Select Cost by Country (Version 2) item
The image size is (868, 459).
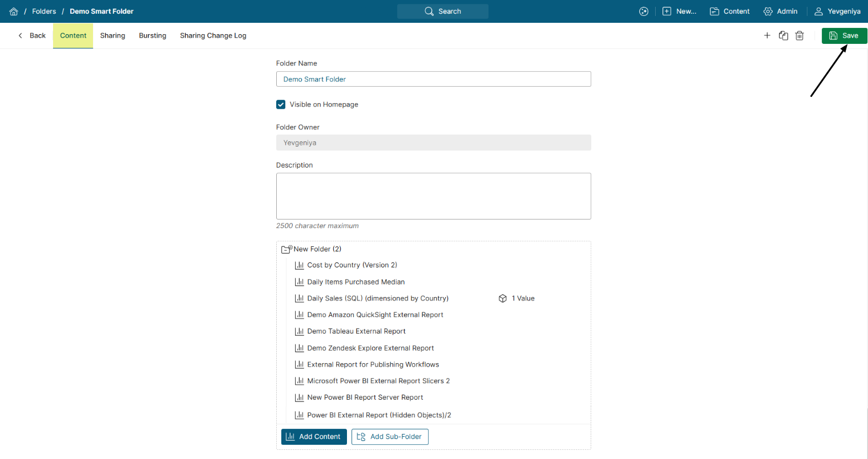[x=352, y=265]
